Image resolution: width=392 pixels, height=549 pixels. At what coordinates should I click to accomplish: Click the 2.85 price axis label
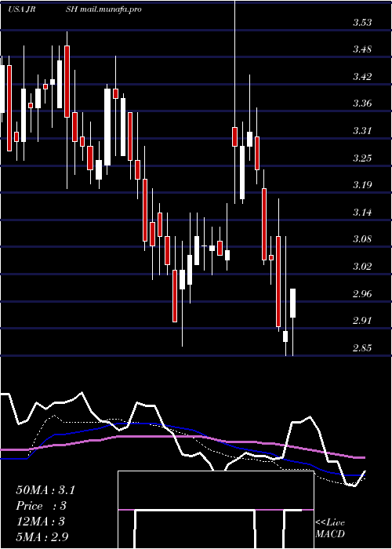362,348
